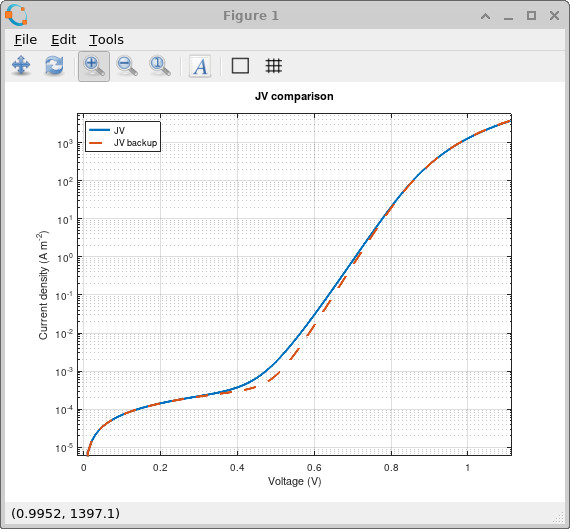Image resolution: width=570 pixels, height=529 pixels.
Task: Click the 'JV comparison' plot title
Action: coord(294,96)
